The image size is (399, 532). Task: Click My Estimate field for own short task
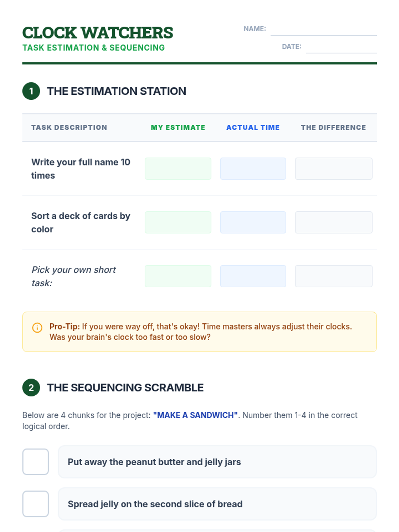(x=178, y=276)
